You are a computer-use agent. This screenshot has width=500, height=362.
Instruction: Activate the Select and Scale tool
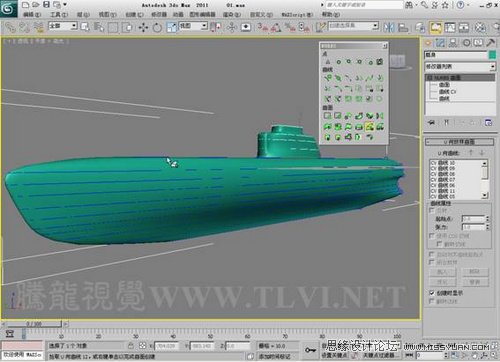click(171, 27)
